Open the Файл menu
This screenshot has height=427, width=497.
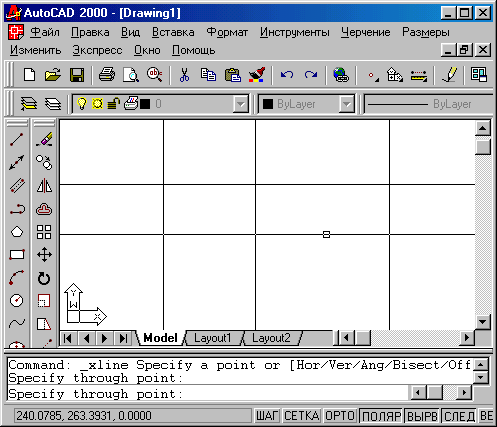click(45, 32)
